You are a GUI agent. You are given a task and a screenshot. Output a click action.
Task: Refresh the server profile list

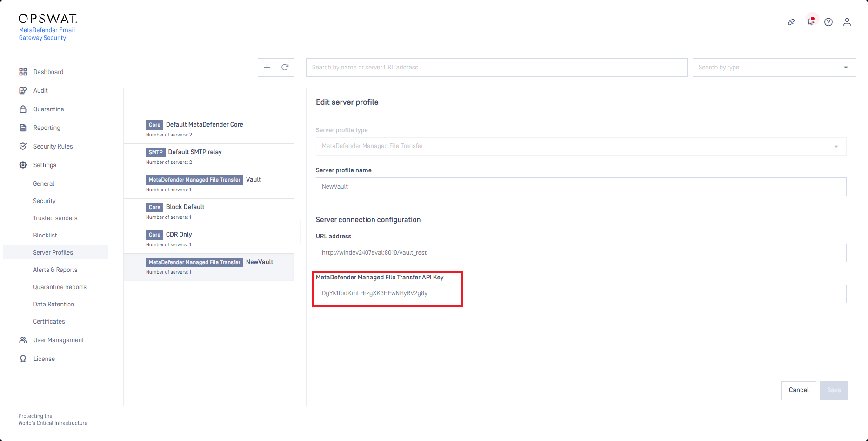coord(285,68)
